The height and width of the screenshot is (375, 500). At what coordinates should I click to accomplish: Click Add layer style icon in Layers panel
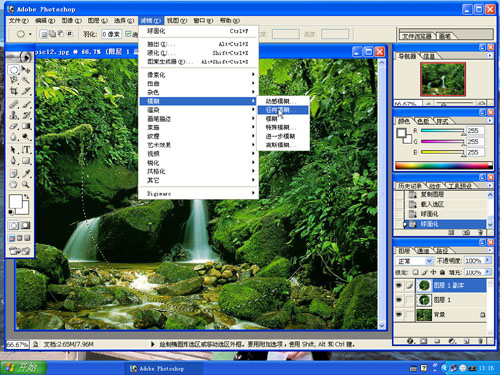[411, 341]
